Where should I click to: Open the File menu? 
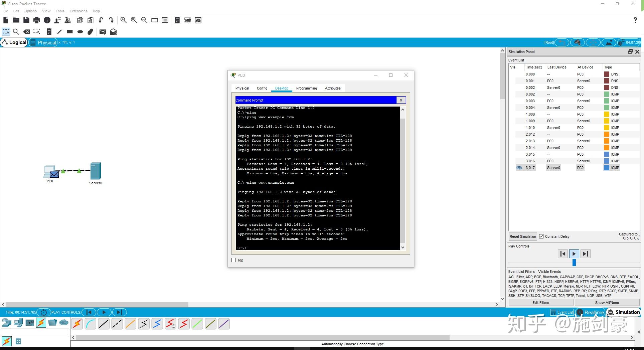[x=5, y=11]
